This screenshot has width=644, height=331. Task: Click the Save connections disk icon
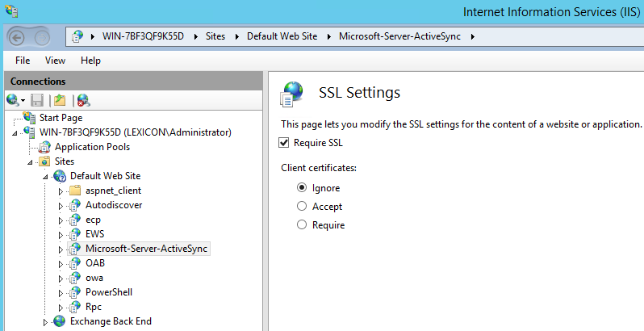pos(37,100)
